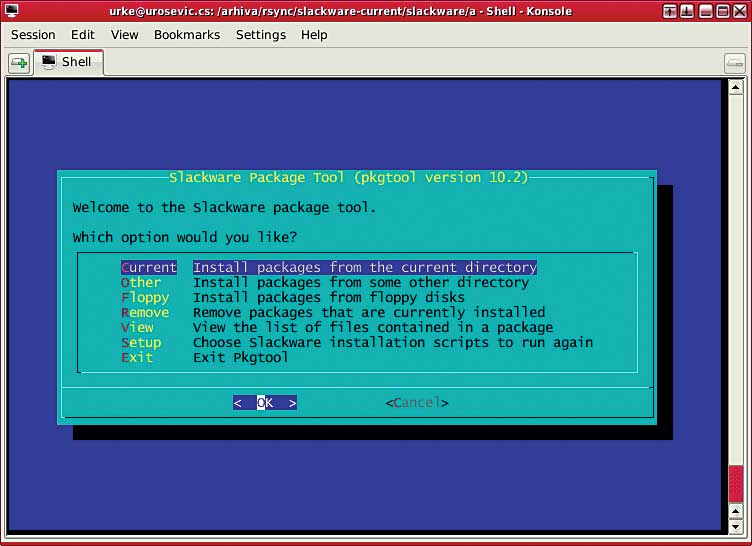752x546 pixels.
Task: Select the Floppy option
Action: point(145,297)
